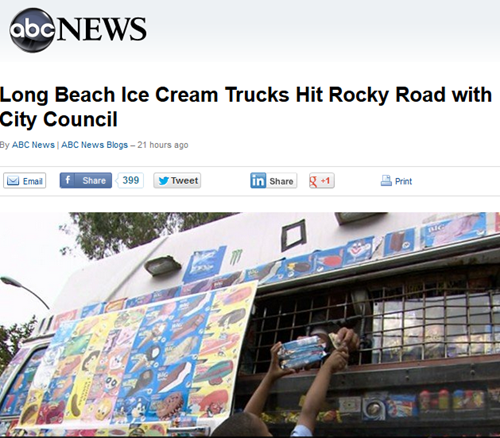Open the Print link

403,181
